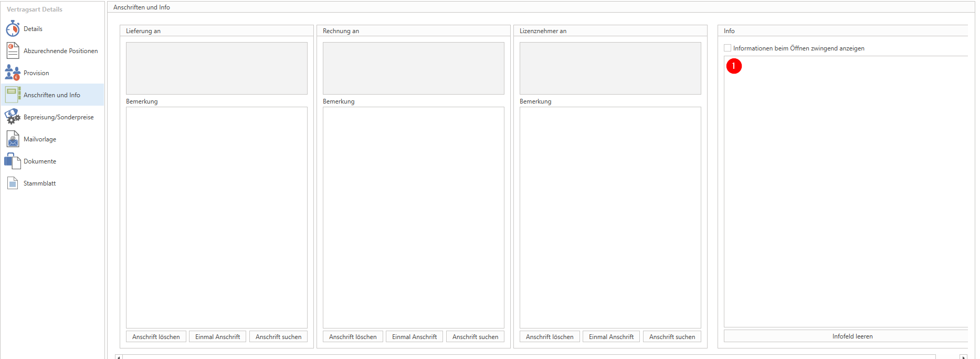
Task: Click Anschrift suchen under Lieferung an
Action: pyautogui.click(x=278, y=337)
